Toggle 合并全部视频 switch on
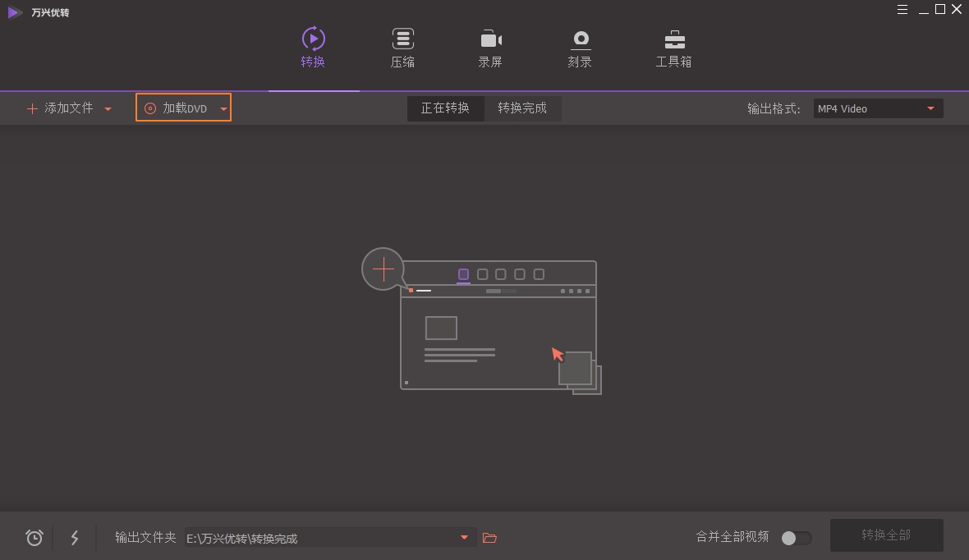Screen dimensions: 969x560 click(x=795, y=537)
